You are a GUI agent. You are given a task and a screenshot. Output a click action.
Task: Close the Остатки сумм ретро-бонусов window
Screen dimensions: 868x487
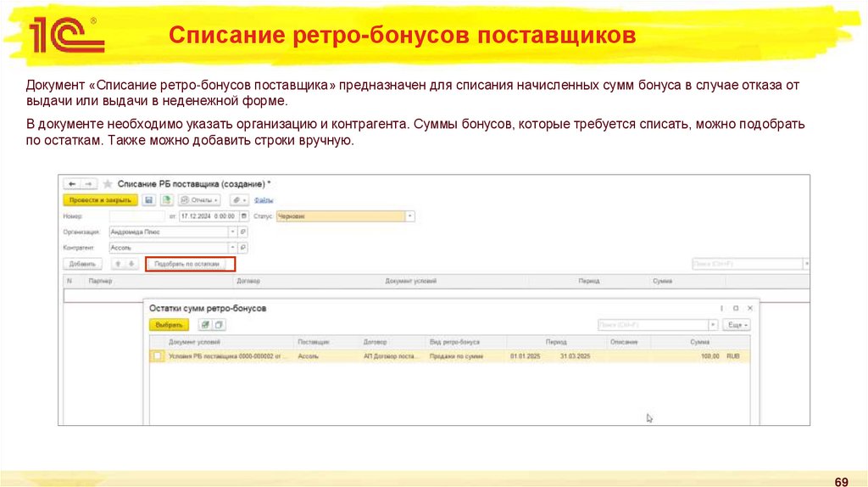pyautogui.click(x=750, y=309)
